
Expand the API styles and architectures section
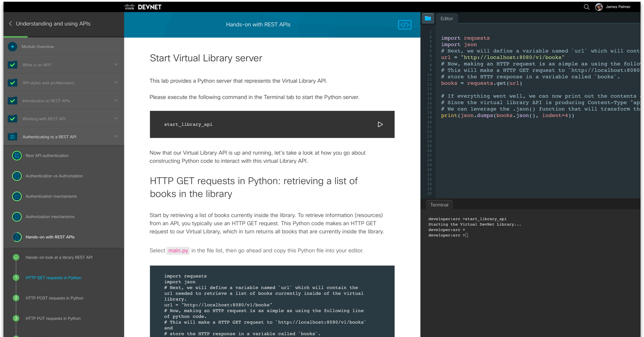point(116,83)
